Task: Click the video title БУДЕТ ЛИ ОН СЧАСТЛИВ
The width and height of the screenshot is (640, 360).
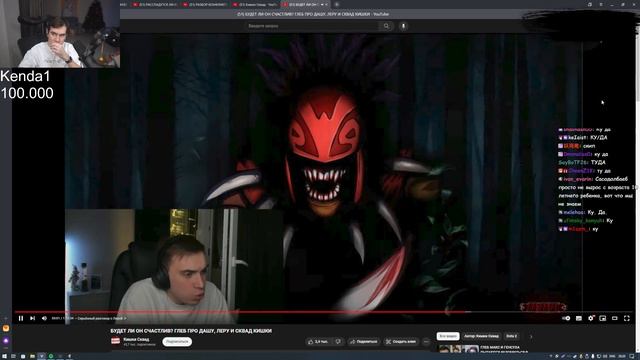Action: [x=191, y=331]
